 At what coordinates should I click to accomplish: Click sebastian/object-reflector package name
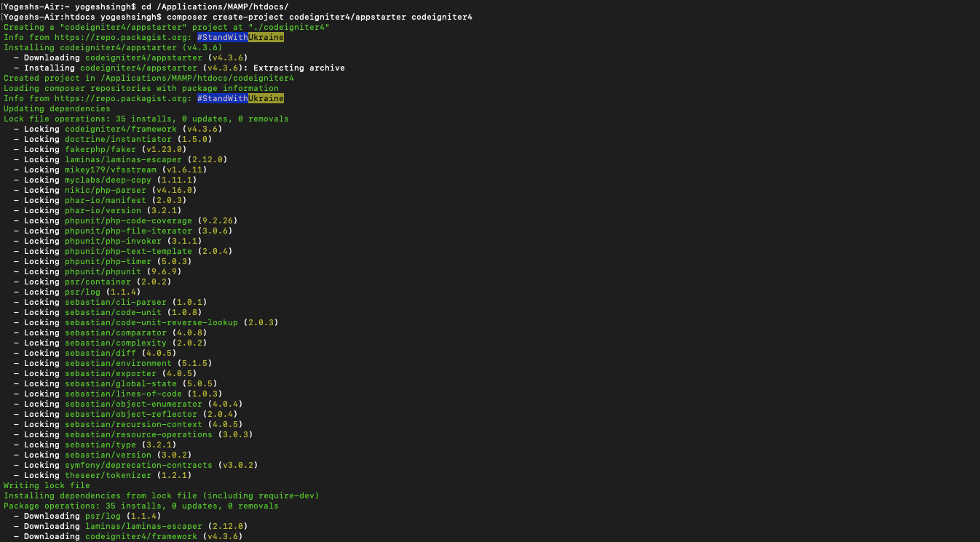click(131, 414)
